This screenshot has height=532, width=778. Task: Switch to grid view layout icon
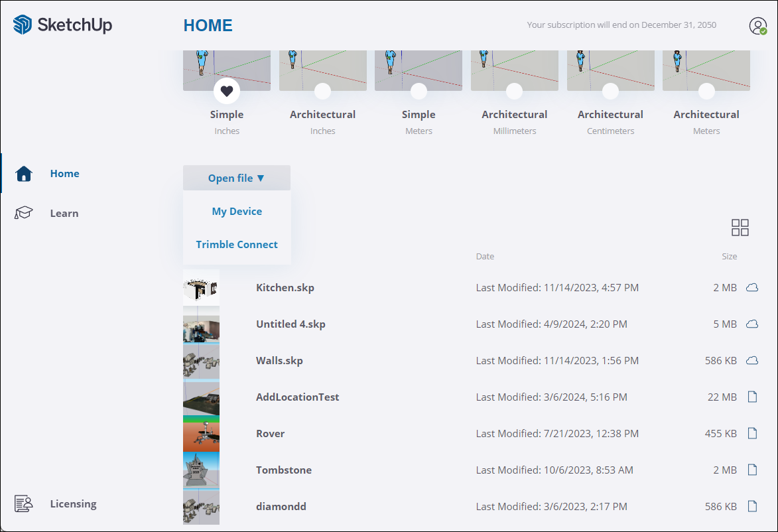click(x=740, y=228)
